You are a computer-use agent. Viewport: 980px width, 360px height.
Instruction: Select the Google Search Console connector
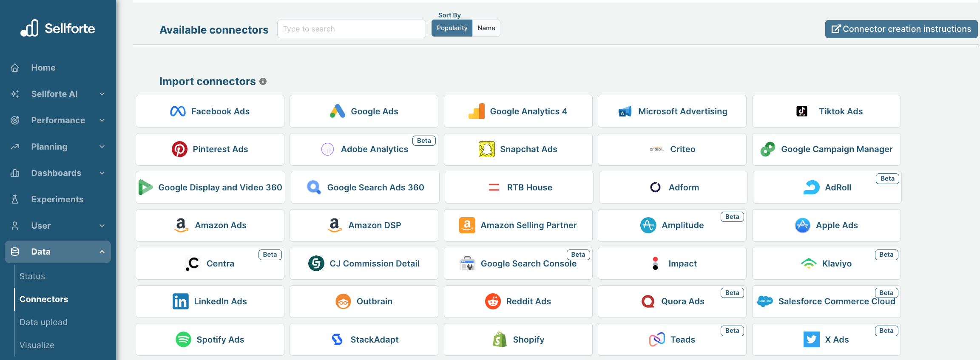point(518,264)
